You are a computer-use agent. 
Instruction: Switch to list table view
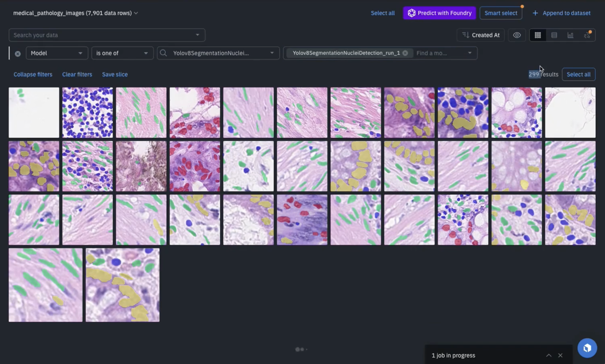coord(554,35)
